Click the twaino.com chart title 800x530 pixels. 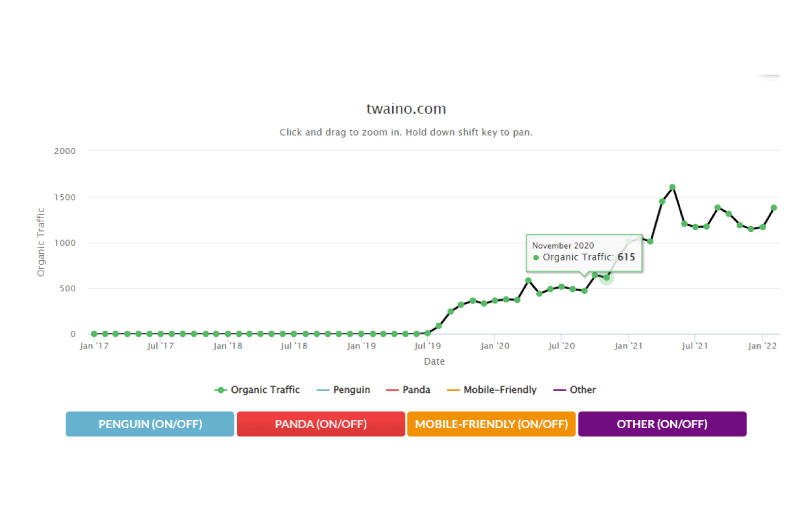(x=406, y=109)
